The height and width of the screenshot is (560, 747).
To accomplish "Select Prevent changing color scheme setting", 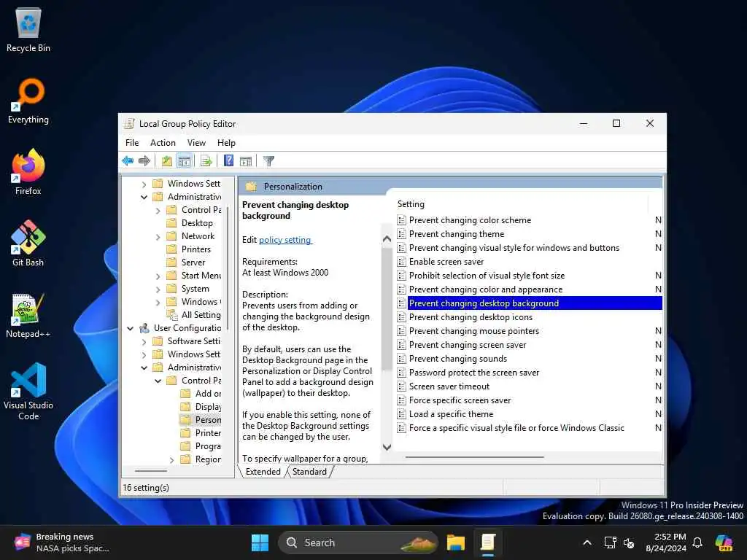I will pos(470,220).
